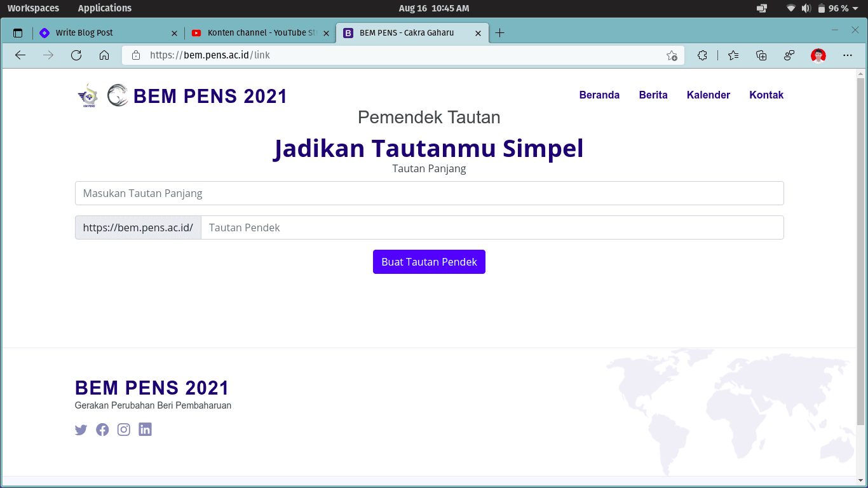
Task: Click Buat Tautan Pendek button
Action: pyautogui.click(x=429, y=262)
